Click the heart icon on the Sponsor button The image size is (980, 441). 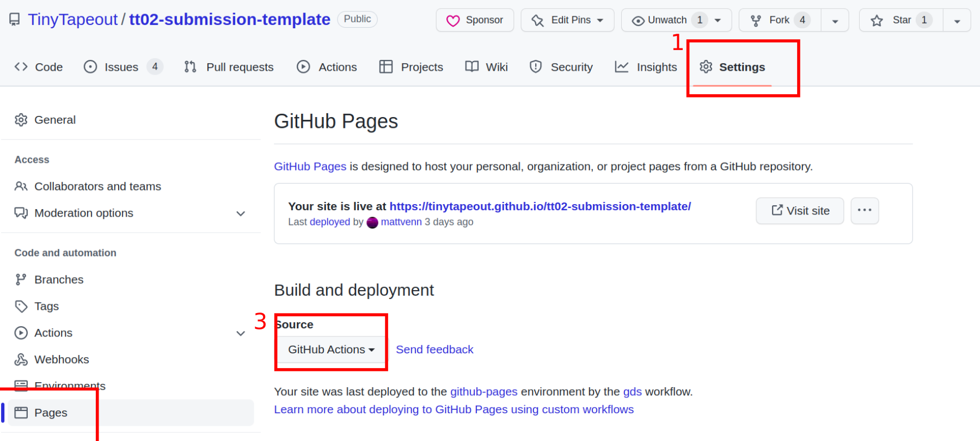(453, 21)
